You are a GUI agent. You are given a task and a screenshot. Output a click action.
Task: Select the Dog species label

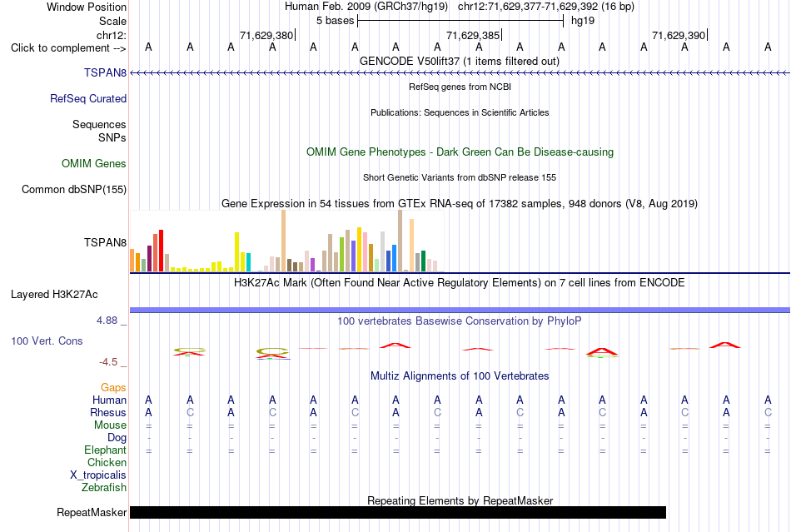(x=117, y=438)
